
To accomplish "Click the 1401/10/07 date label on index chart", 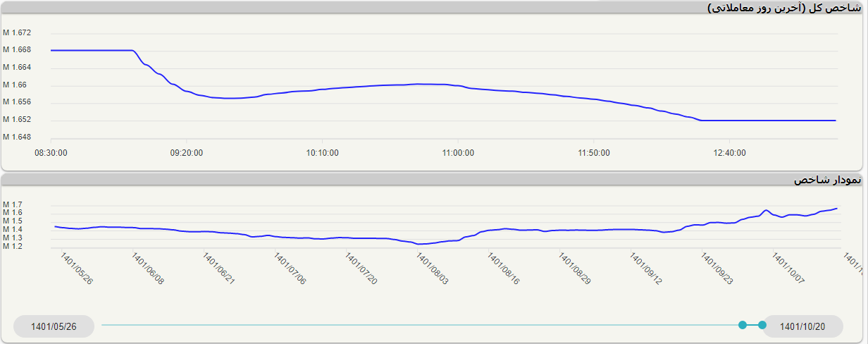I will click(x=788, y=269).
